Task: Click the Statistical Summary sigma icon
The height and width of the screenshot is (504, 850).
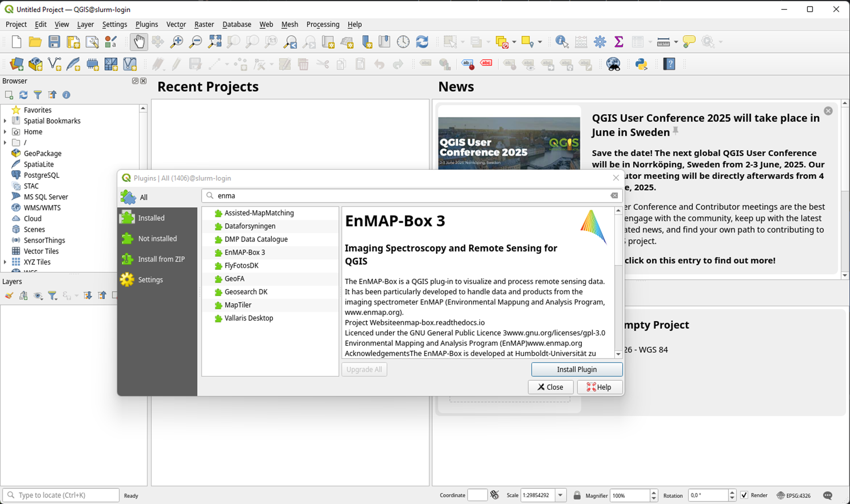Action: 619,42
